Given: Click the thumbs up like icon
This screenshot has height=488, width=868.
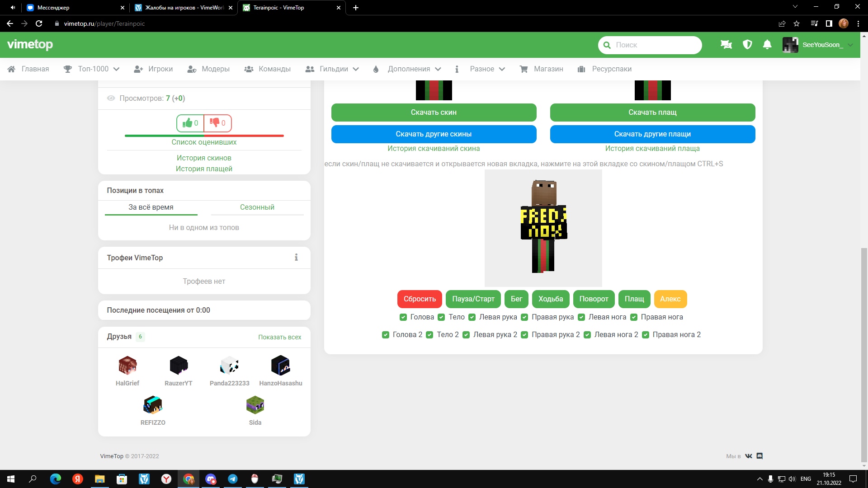Looking at the screenshot, I should (x=188, y=123).
